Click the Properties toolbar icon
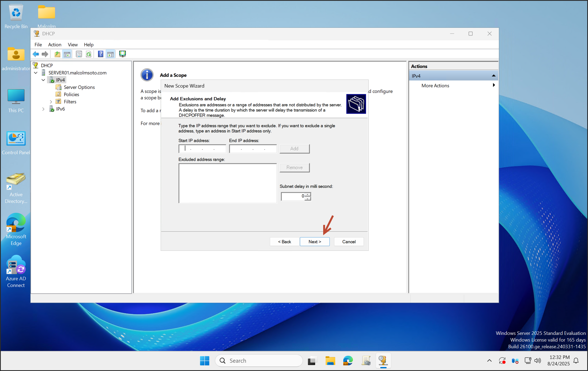 (79, 54)
